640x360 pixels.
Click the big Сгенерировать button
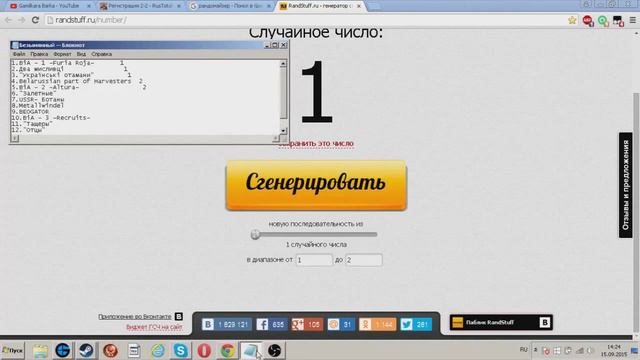coord(316,185)
